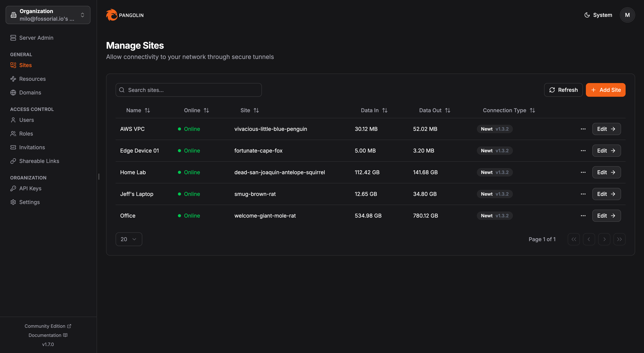644x353 pixels.
Task: Go to last page double-chevron
Action: [x=619, y=239]
